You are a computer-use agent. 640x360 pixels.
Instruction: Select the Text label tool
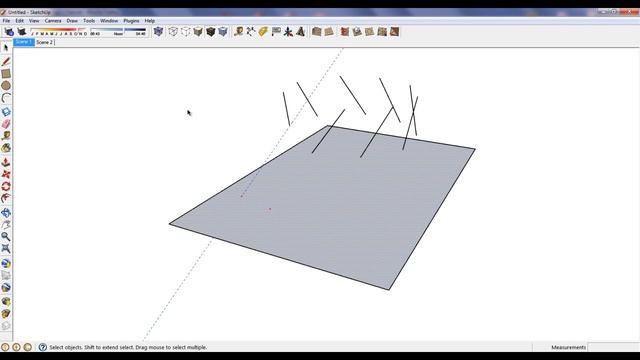[x=276, y=31]
